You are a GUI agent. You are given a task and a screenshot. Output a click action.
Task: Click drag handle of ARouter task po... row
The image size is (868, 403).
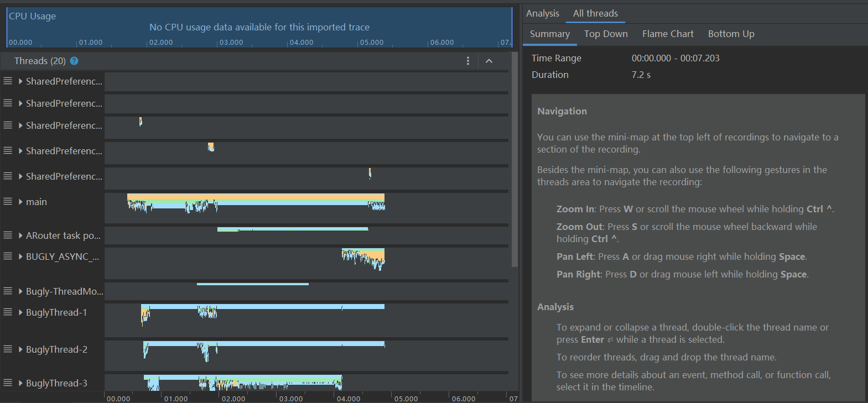8,235
